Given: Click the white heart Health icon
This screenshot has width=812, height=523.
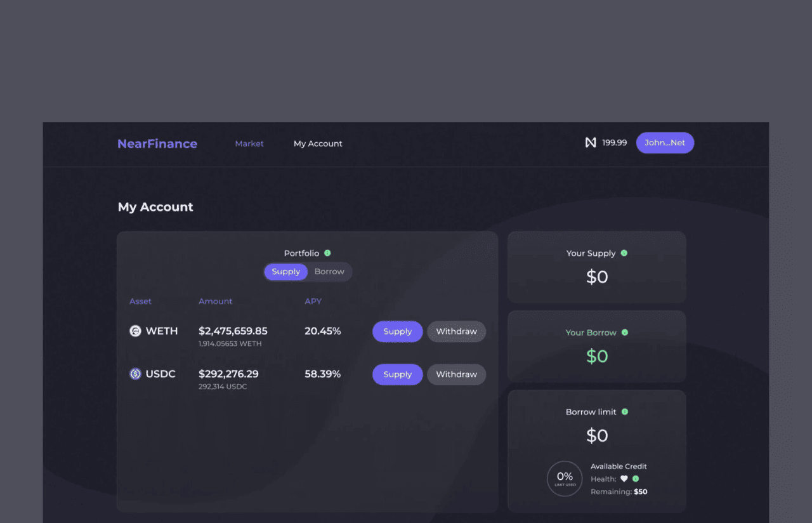Looking at the screenshot, I should [624, 479].
